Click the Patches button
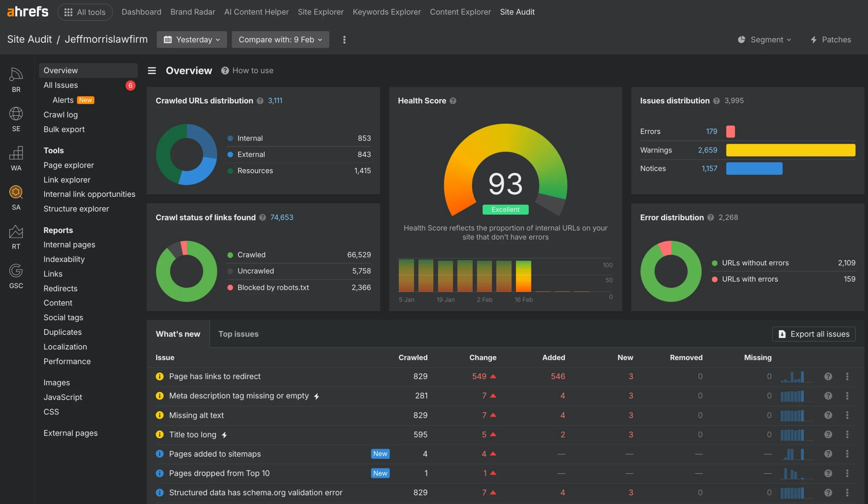This screenshot has height=504, width=868. click(x=830, y=40)
